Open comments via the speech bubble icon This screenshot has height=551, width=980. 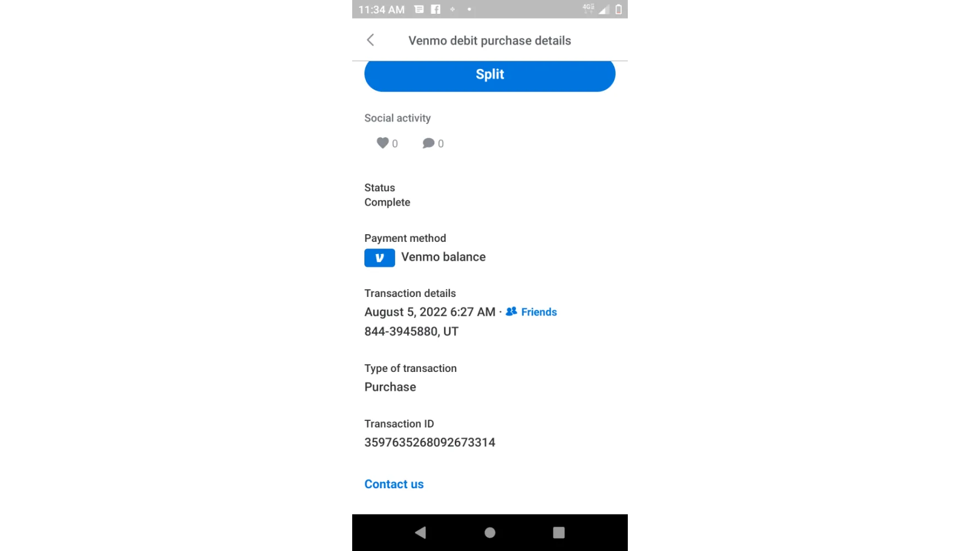(428, 143)
